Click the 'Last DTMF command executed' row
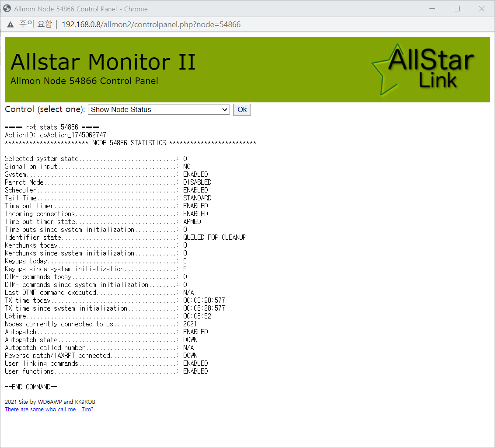This screenshot has height=448, width=495. (x=99, y=293)
